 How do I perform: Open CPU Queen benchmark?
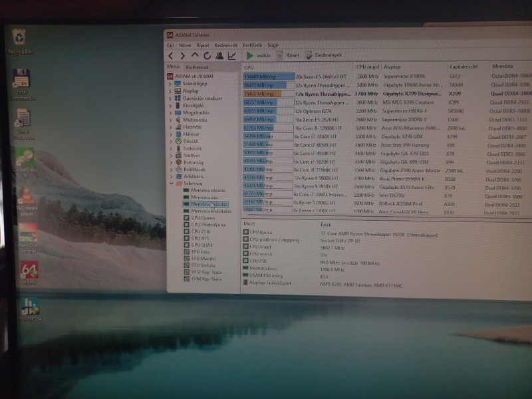(199, 218)
